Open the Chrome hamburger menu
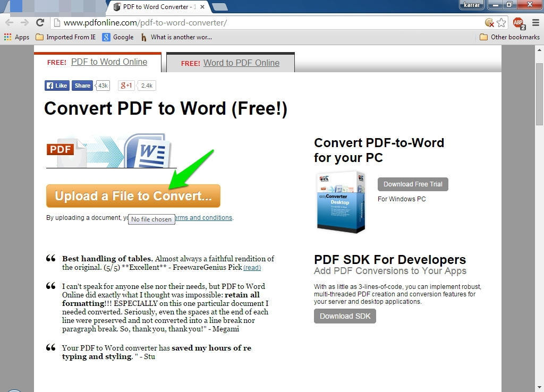This screenshot has height=392, width=544. [535, 22]
